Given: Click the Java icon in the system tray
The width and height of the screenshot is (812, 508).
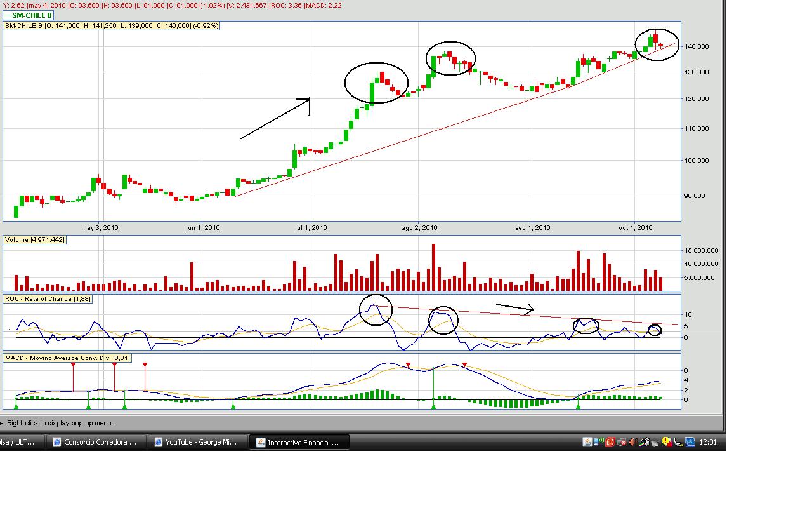Looking at the screenshot, I should tap(587, 442).
